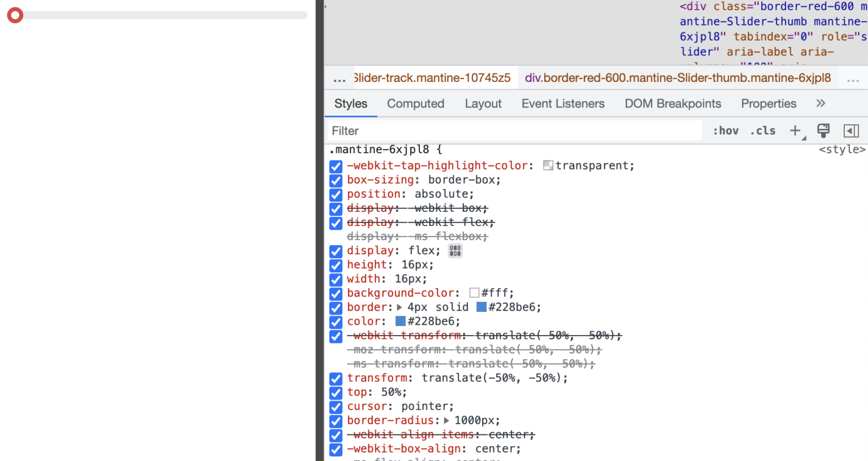Open the flex editor badge next to display: flex
Screen dimensions: 868x461
tap(455, 251)
